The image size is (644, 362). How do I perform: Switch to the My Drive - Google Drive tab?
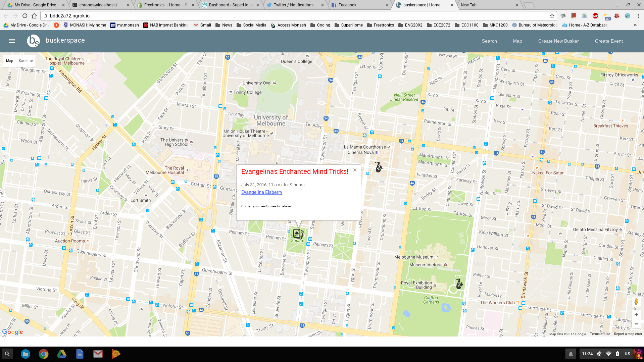coord(35,5)
